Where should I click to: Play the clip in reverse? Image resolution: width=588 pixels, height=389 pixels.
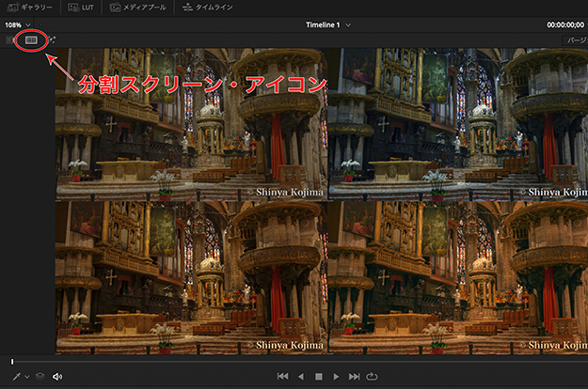click(301, 376)
